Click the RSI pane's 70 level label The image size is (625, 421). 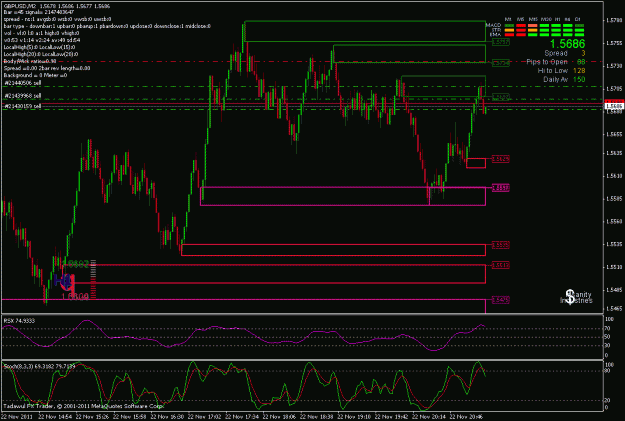pos(608,329)
